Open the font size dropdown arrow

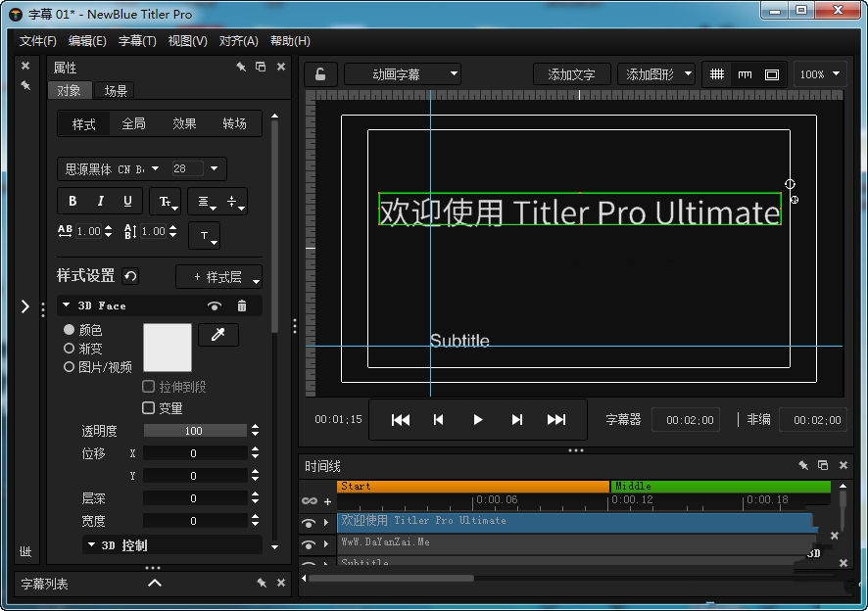pyautogui.click(x=214, y=168)
